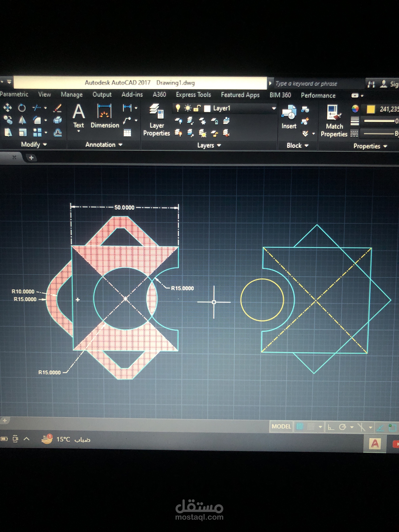Screen dimensions: 399x532
Task: Click the Table icon in Annotation
Action: click(127, 132)
